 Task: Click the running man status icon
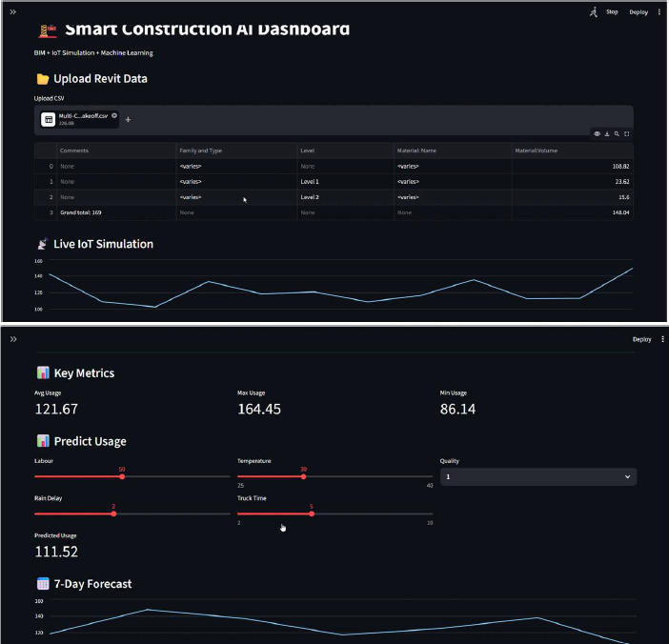pos(594,12)
